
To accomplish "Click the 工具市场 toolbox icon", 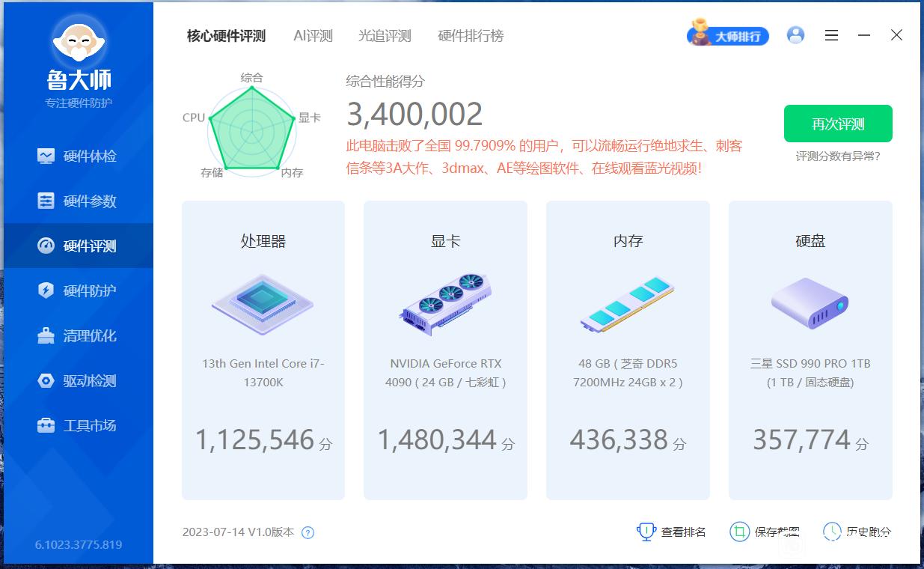I will 46,425.
